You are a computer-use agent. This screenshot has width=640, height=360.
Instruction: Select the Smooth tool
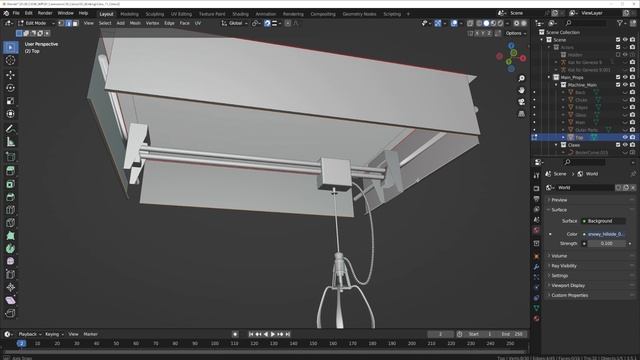(x=11, y=261)
